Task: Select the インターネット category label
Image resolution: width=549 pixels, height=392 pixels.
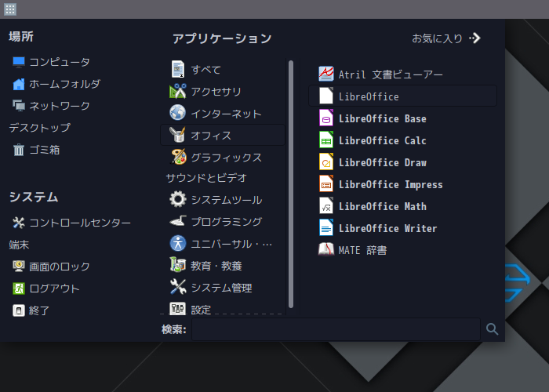Action: point(226,114)
